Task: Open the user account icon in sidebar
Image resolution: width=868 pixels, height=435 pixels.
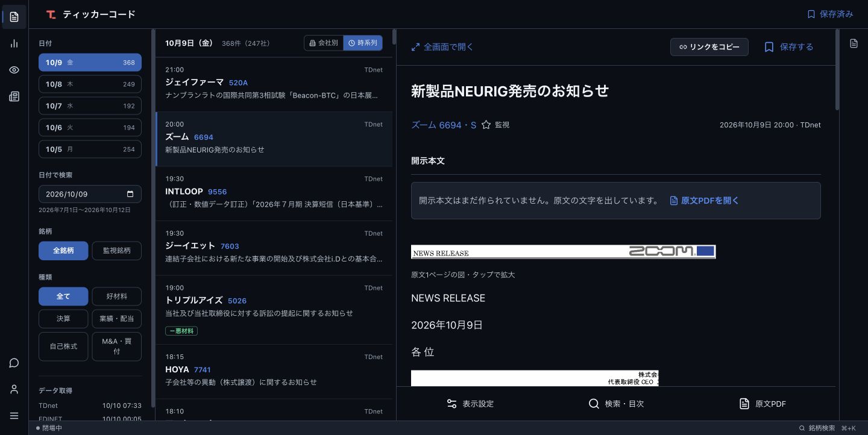Action: pyautogui.click(x=14, y=389)
